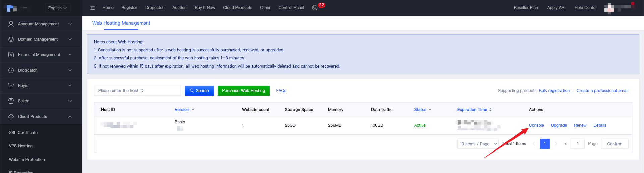Image resolution: width=644 pixels, height=173 pixels.
Task: Click the Buyer cart icon in sidebar
Action: (11, 86)
